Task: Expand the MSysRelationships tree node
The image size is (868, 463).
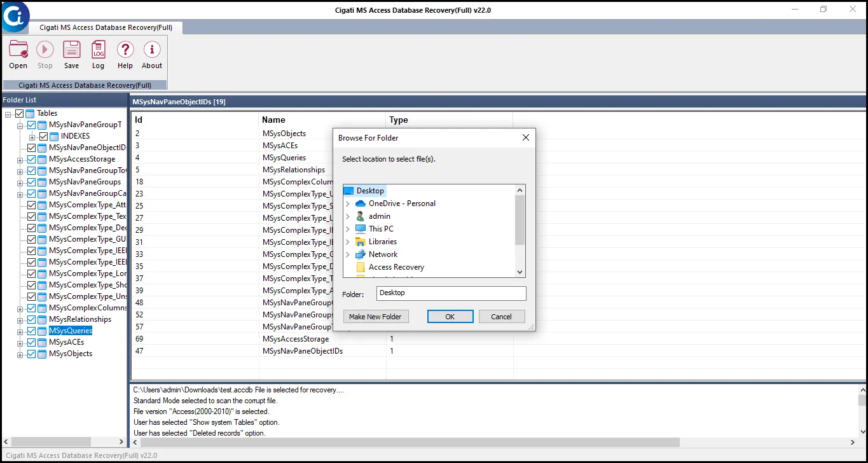Action: pyautogui.click(x=20, y=320)
